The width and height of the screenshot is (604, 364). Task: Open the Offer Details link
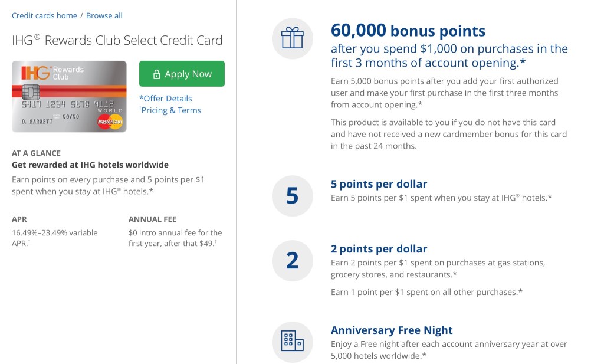click(x=166, y=99)
